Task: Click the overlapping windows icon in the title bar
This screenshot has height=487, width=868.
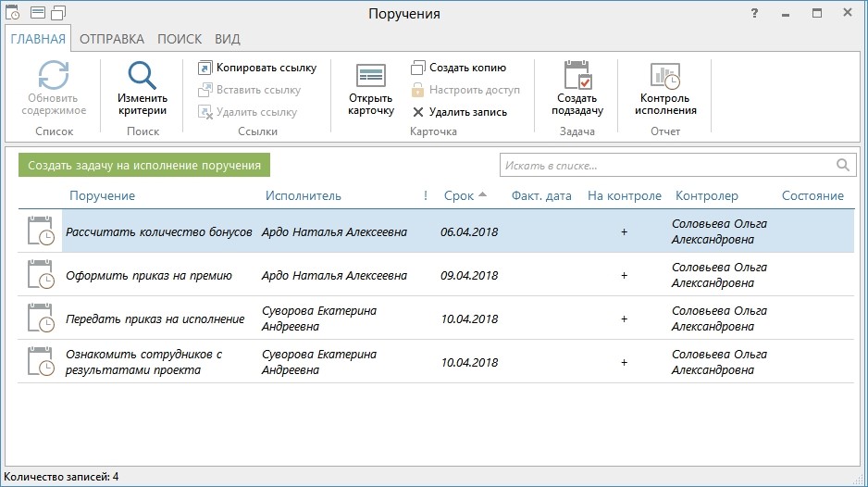Action: click(x=58, y=12)
